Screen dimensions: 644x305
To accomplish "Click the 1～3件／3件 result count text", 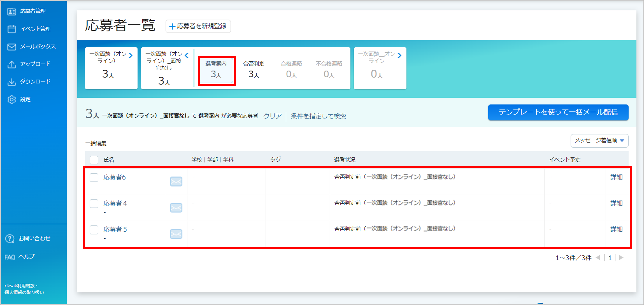I will pos(573,258).
